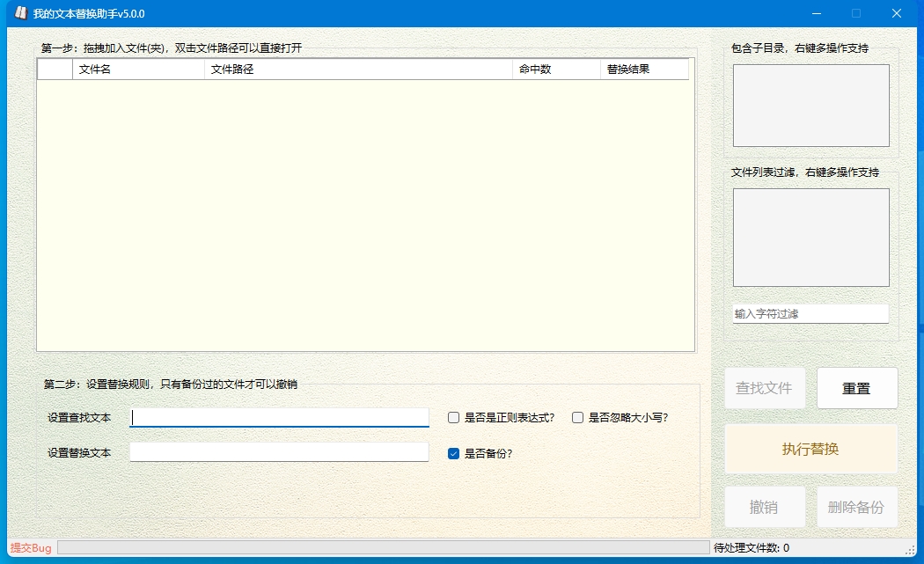Click the 文件路径 column header
This screenshot has height=564, width=924.
358,69
